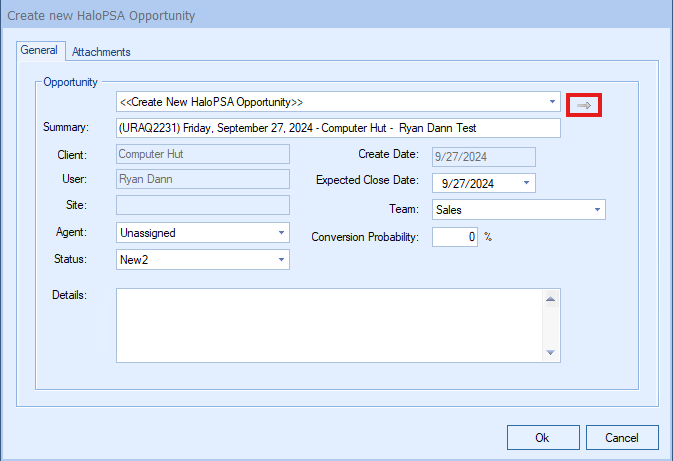Open the Expected Close Date picker arrow
The image size is (673, 461).
[526, 183]
